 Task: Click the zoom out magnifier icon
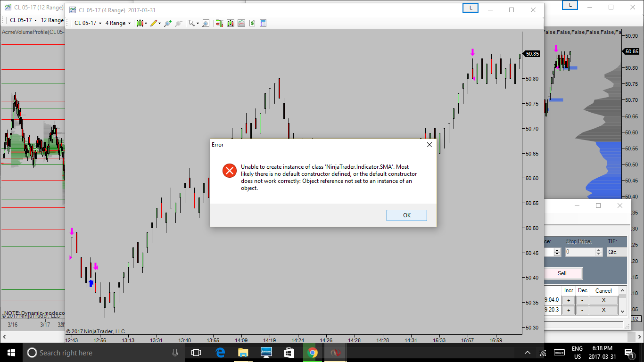[179, 23]
